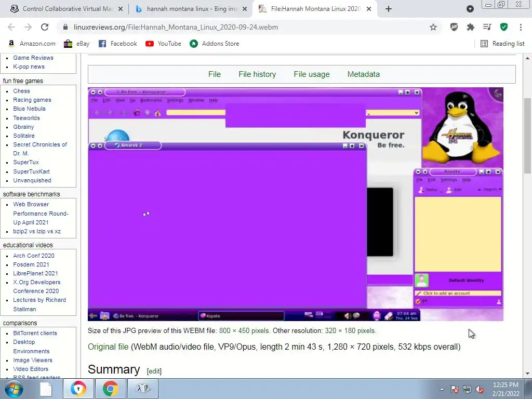The height and width of the screenshot is (399, 532).
Task: Click the profile dropdown arrow icon
Action: click(470, 9)
